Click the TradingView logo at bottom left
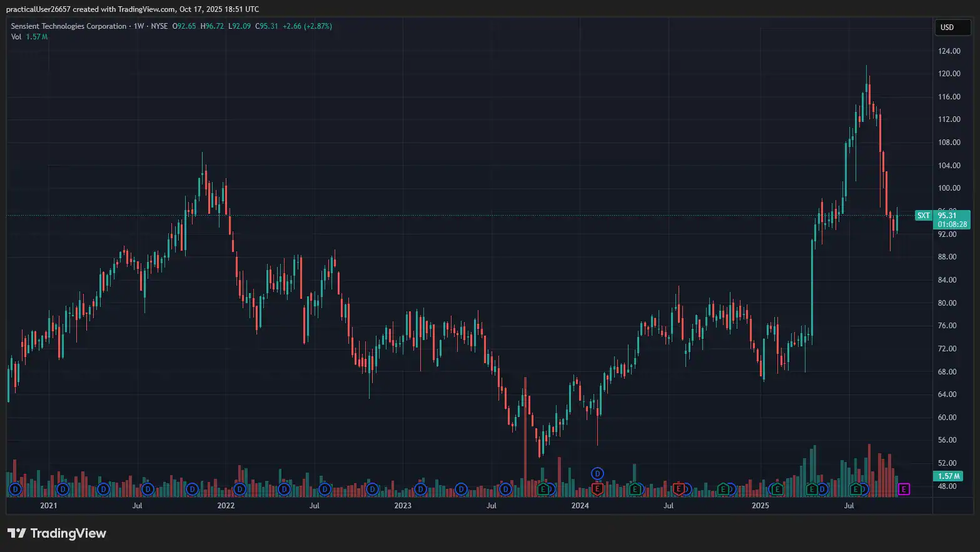The image size is (980, 552). click(57, 533)
